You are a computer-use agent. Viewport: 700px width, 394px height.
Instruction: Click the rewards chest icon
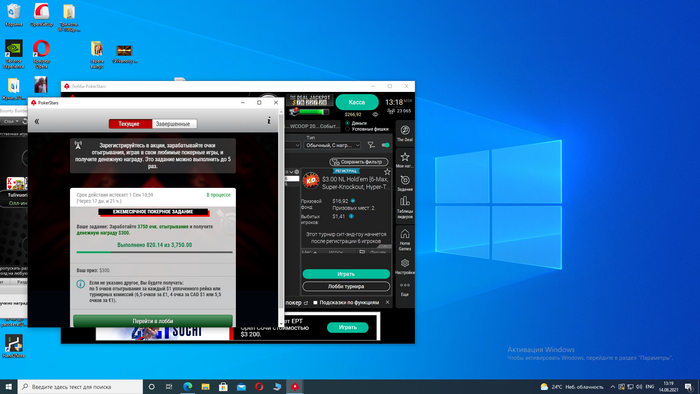point(294,111)
